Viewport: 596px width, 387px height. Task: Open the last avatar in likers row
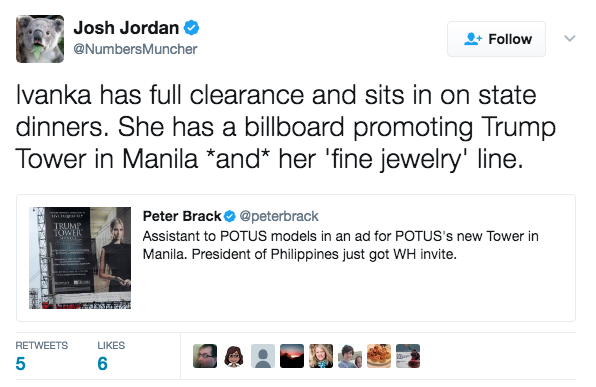point(408,356)
